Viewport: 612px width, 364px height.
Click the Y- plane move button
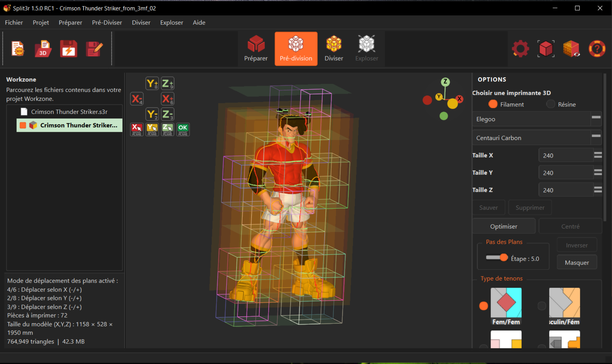coord(152,114)
